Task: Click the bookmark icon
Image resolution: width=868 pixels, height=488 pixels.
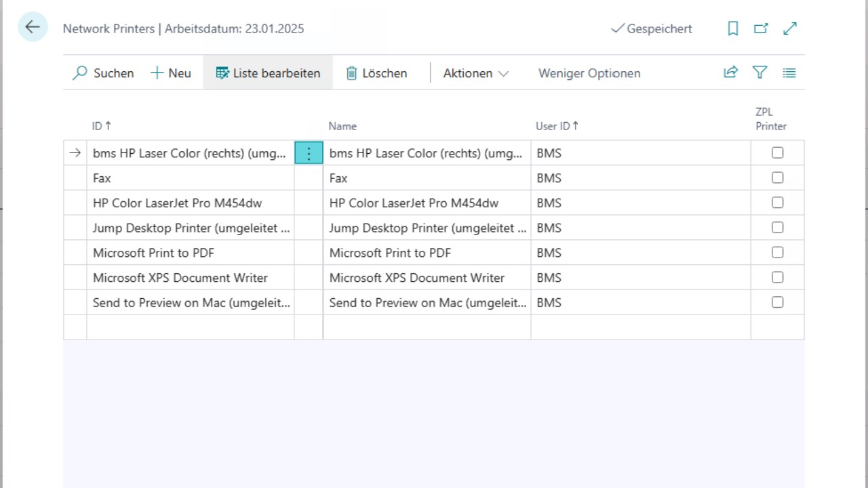Action: [732, 28]
